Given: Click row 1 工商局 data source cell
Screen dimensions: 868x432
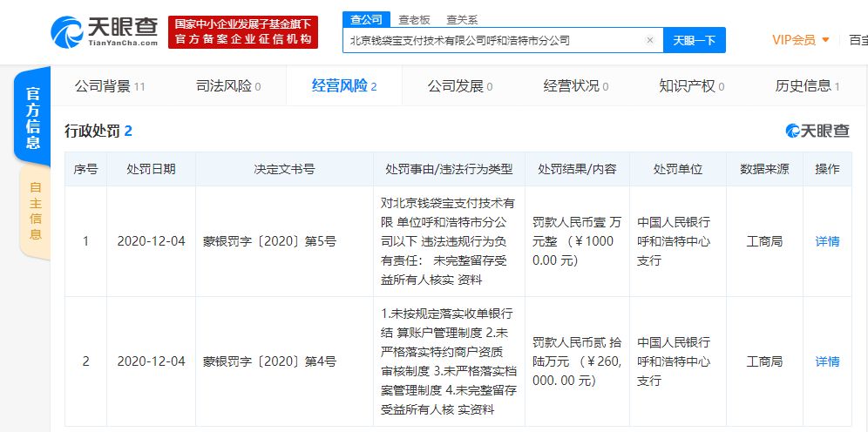Looking at the screenshot, I should [x=764, y=242].
